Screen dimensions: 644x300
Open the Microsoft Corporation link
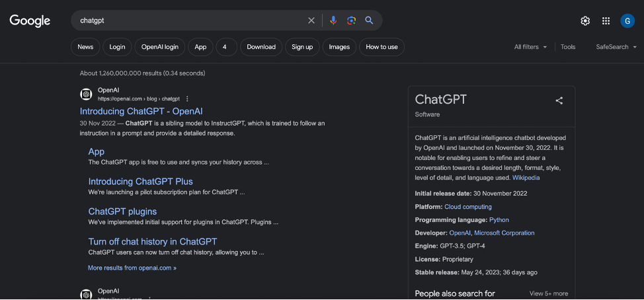pyautogui.click(x=504, y=233)
